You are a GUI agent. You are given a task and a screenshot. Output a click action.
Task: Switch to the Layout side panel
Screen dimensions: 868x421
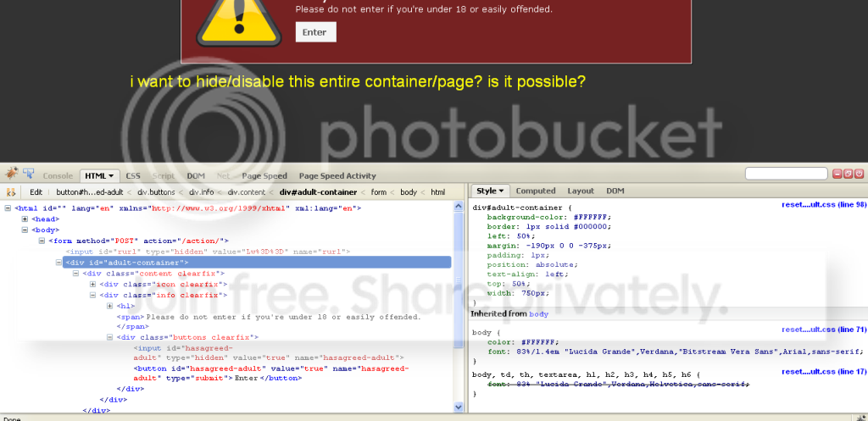pyautogui.click(x=581, y=191)
